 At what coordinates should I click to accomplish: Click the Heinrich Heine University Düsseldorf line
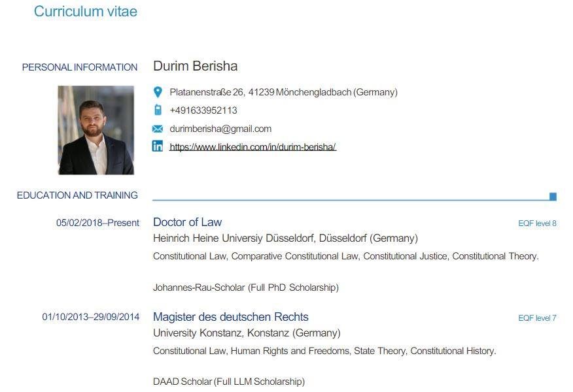(x=285, y=238)
